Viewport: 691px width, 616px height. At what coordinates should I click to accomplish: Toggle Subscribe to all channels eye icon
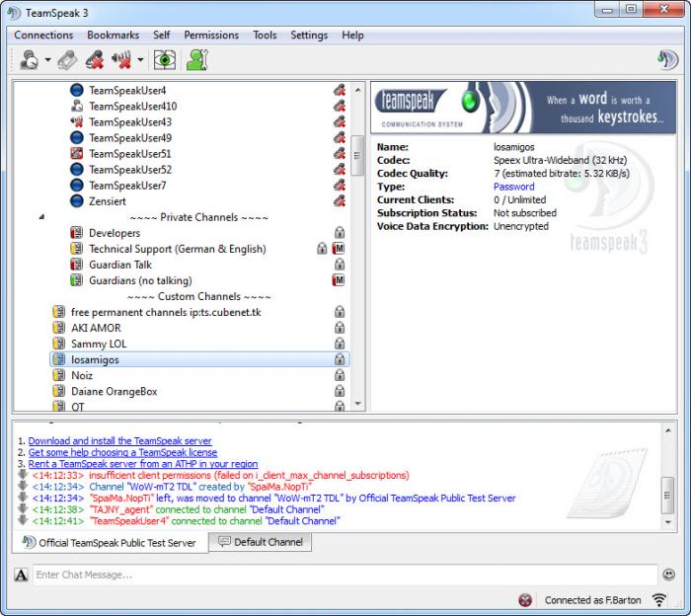(x=165, y=59)
